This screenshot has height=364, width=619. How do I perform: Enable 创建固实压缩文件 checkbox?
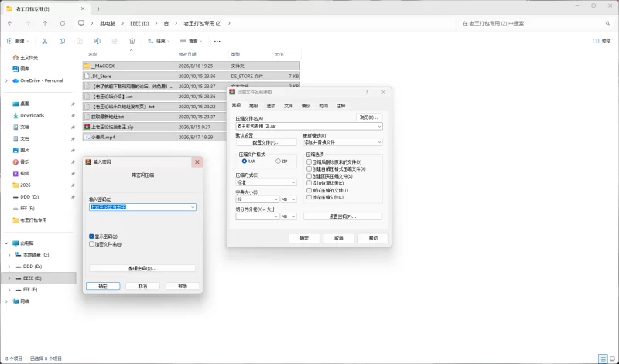tap(309, 176)
